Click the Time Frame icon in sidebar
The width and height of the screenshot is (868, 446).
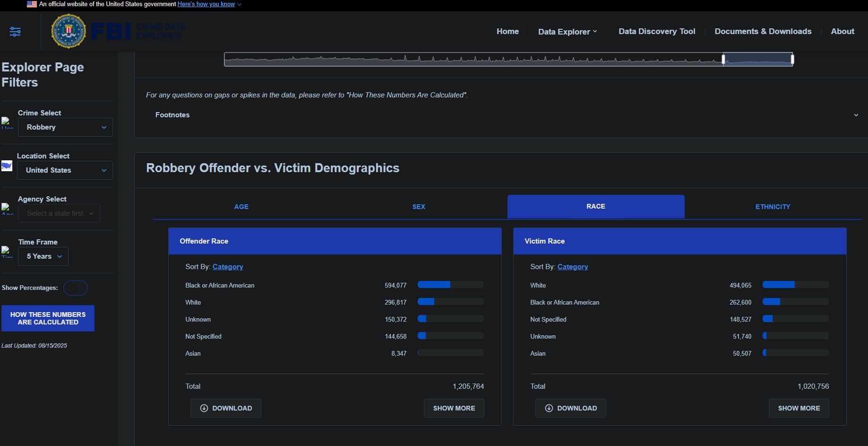[x=7, y=252]
